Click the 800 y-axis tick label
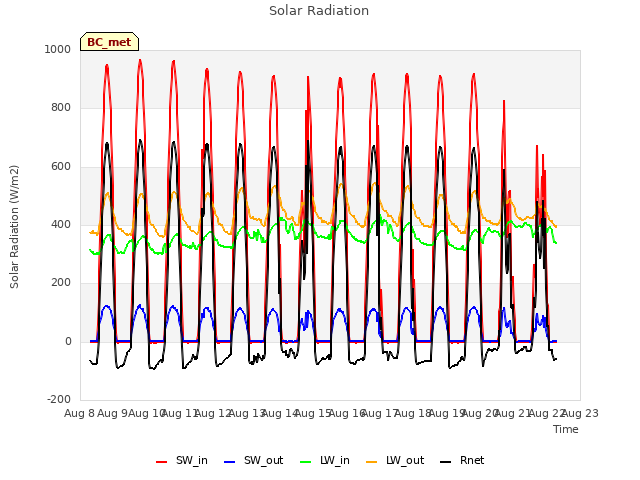 [x=61, y=108]
